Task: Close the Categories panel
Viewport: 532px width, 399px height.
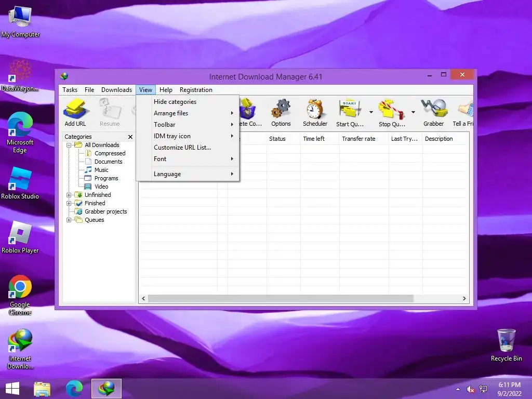Action: [x=130, y=137]
